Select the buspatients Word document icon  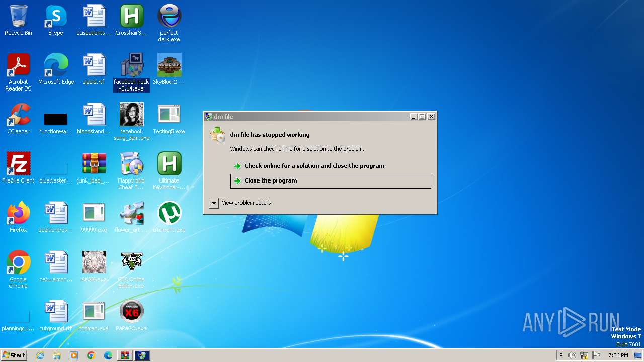[94, 21]
